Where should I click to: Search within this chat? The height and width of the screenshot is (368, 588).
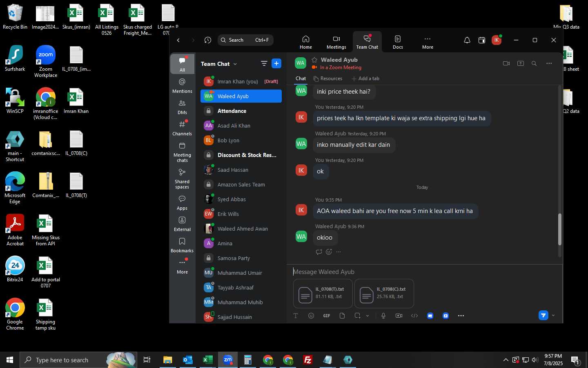[534, 63]
